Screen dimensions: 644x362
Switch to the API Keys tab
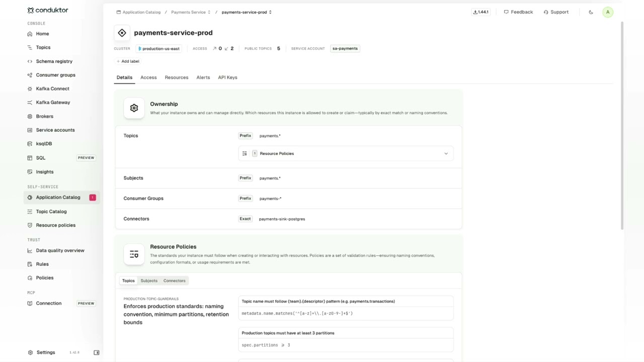227,77
